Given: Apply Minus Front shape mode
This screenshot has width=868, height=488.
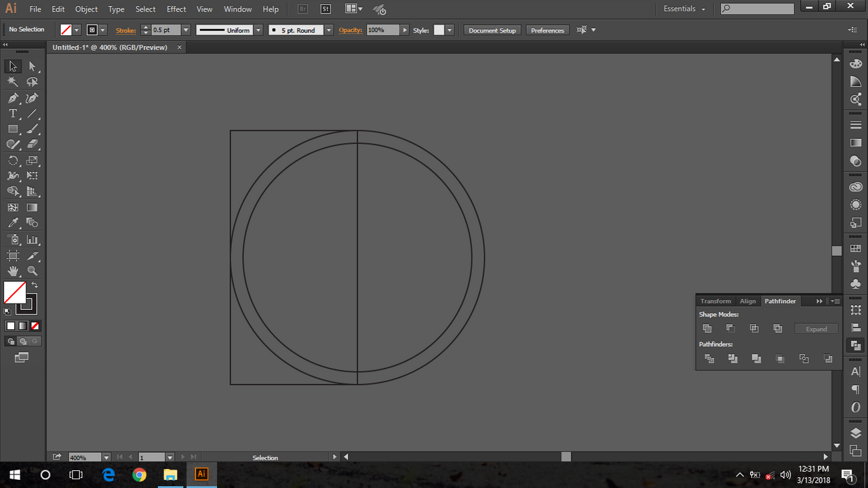Looking at the screenshot, I should (x=730, y=329).
